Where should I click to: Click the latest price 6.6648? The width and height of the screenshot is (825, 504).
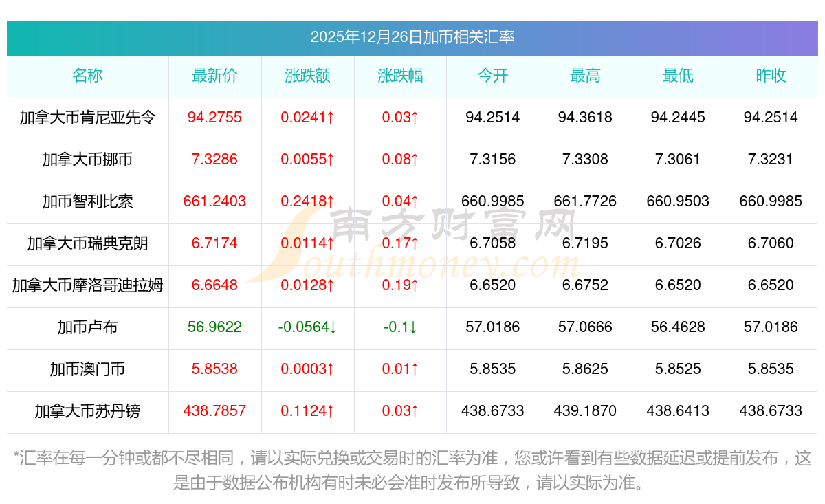[x=214, y=285]
